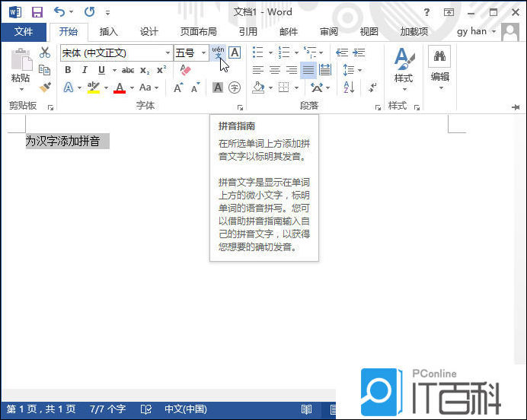
Task: Open the font size dropdown
Action: 203,52
